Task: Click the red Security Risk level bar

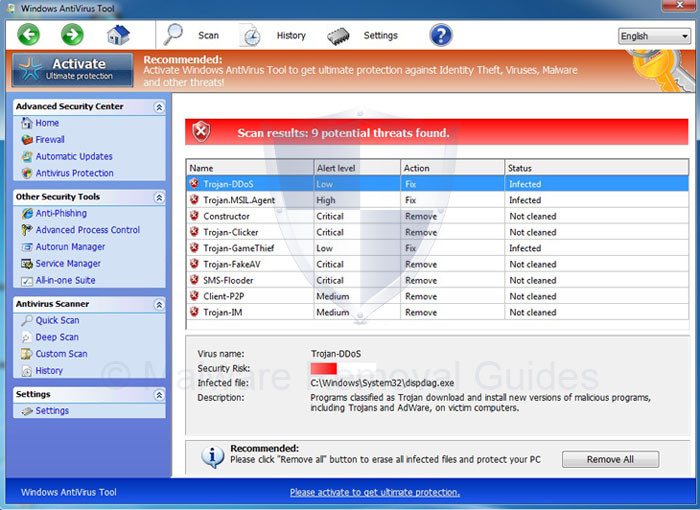Action: [324, 368]
